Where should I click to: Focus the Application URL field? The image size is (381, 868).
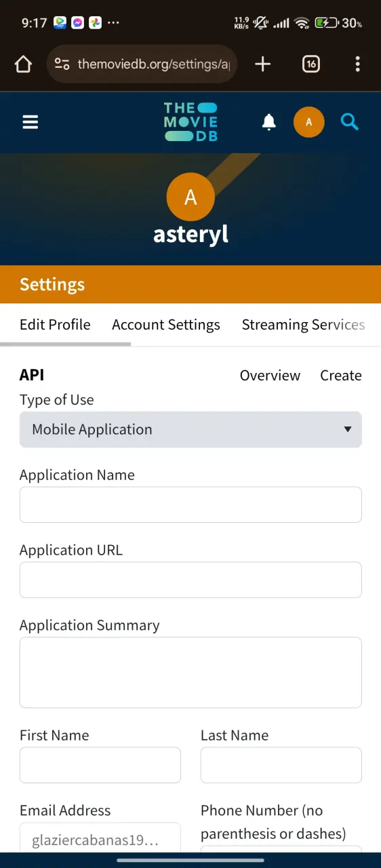coord(190,580)
